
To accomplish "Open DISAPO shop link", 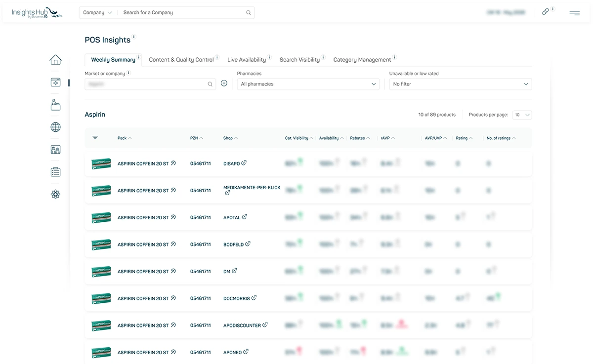I will coord(231,163).
